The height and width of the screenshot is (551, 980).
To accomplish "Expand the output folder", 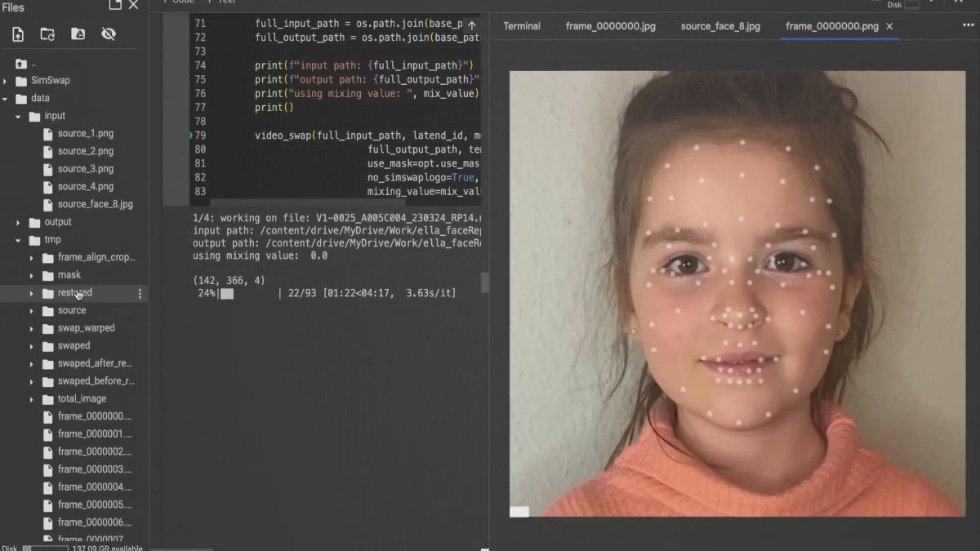I will [x=18, y=223].
